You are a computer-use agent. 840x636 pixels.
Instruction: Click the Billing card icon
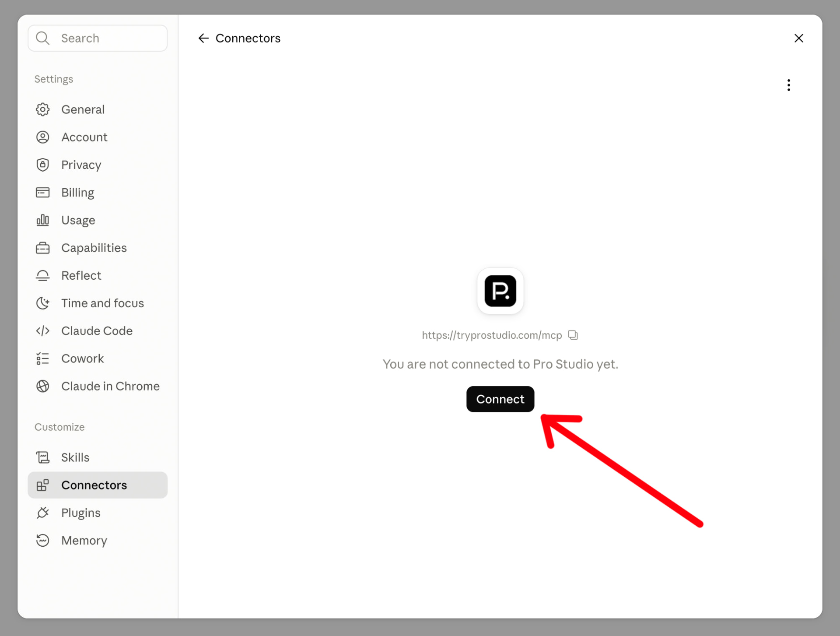point(42,193)
